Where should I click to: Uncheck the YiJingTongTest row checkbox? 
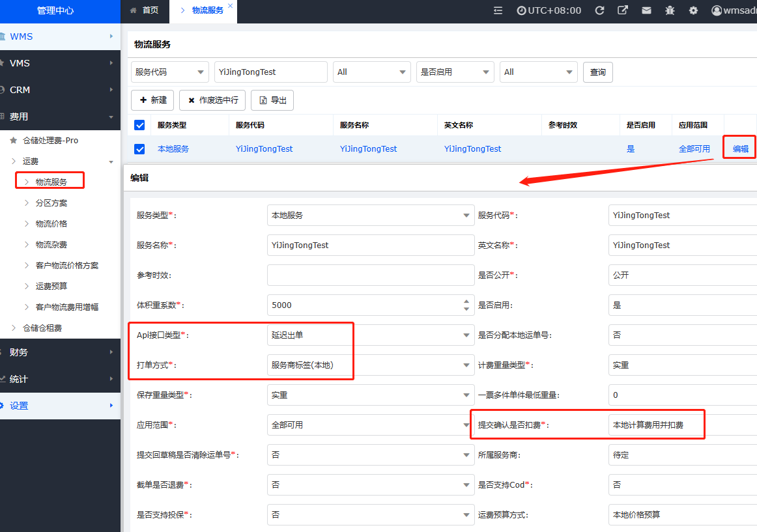139,149
